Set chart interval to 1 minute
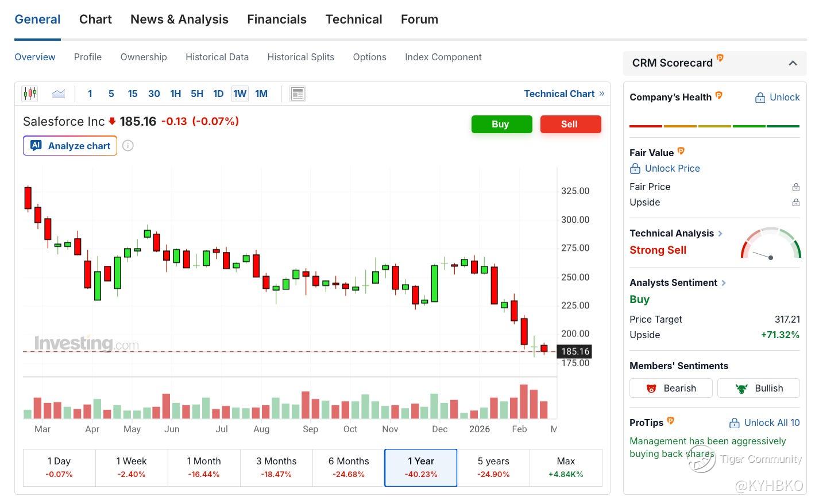819x504 pixels. coord(90,94)
